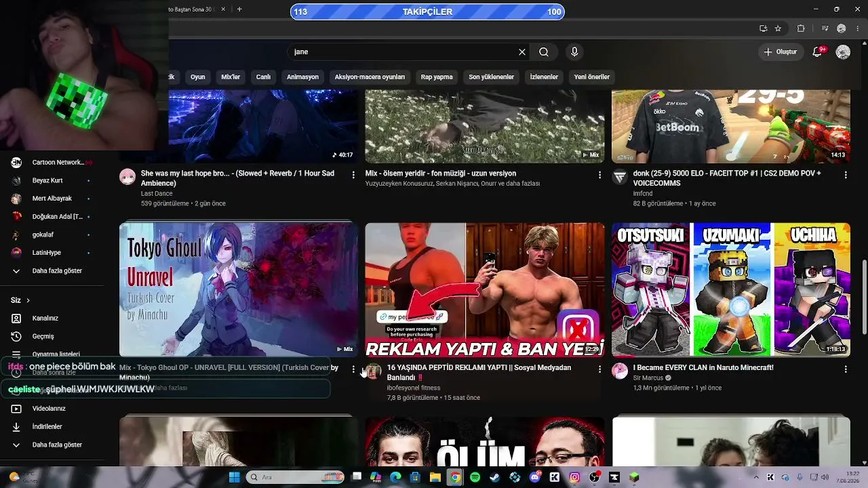Select the Oyun filter chip
Viewport: 868px width, 488px height.
click(x=197, y=77)
